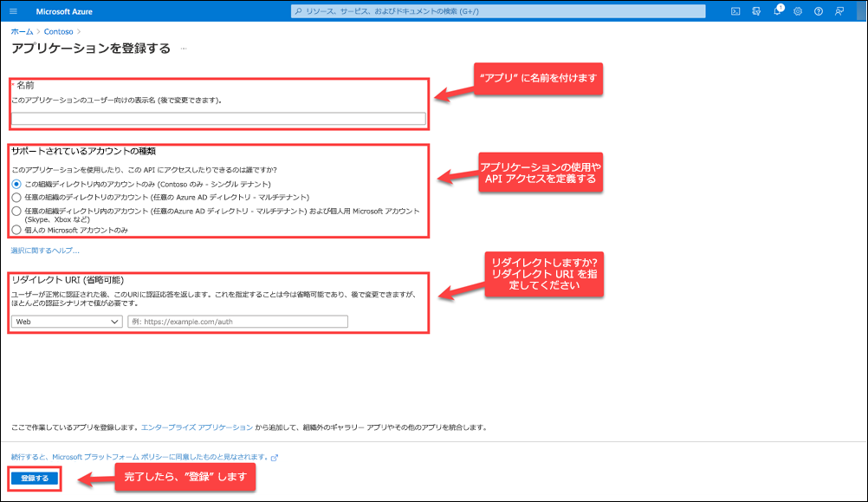Open the directory and subscription filter icon
868x502 pixels.
[756, 11]
